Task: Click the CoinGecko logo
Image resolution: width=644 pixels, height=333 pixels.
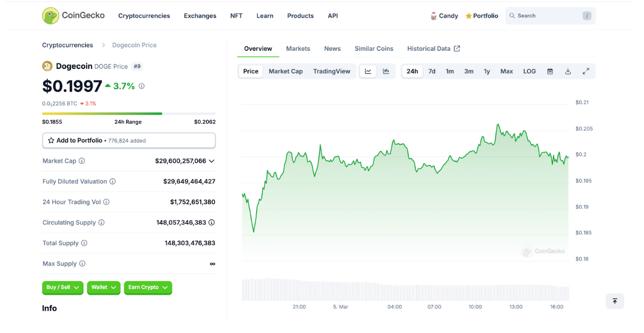Action: pos(73,16)
